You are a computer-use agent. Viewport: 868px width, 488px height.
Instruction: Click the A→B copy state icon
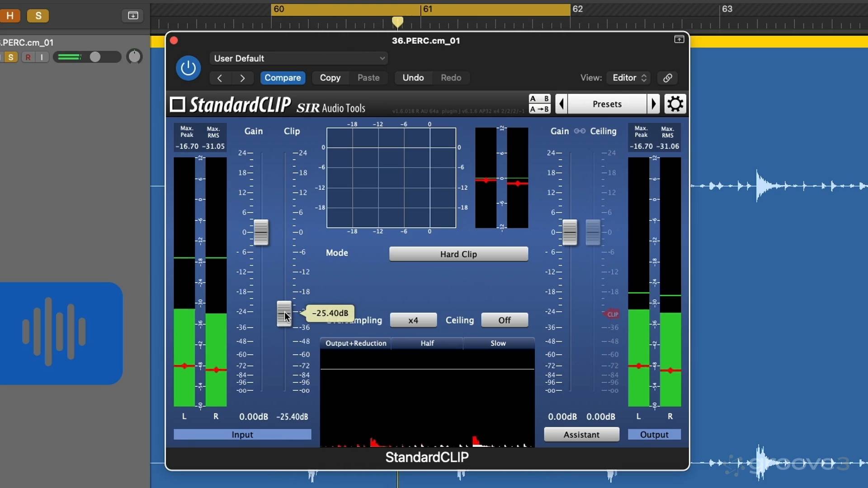point(540,109)
